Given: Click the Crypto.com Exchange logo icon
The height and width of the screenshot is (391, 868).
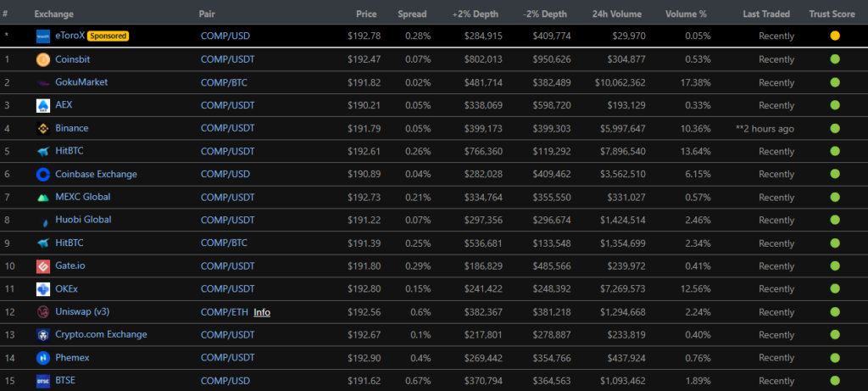Looking at the screenshot, I should tap(43, 335).
